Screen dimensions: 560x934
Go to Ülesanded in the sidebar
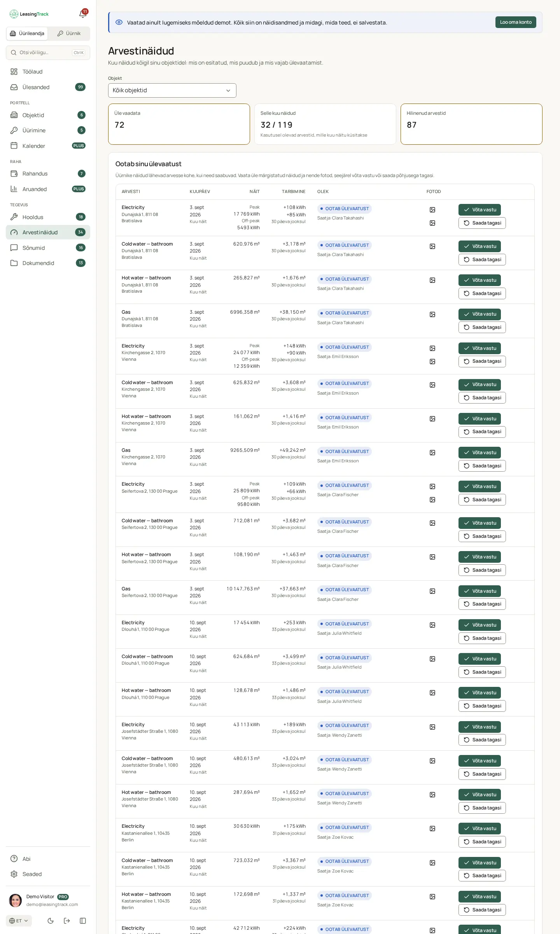click(x=48, y=87)
